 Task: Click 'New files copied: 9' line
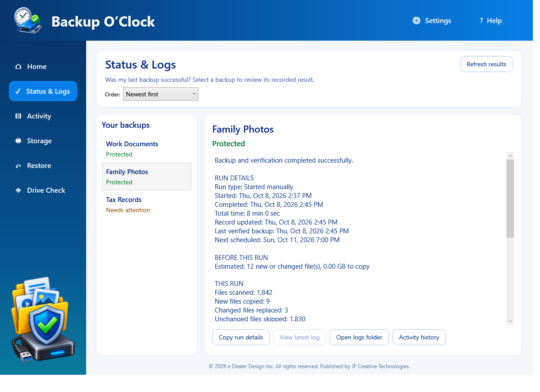[x=242, y=301]
